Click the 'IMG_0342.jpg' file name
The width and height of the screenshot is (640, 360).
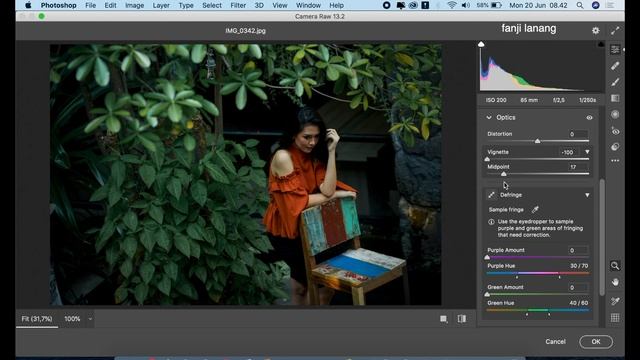[245, 31]
